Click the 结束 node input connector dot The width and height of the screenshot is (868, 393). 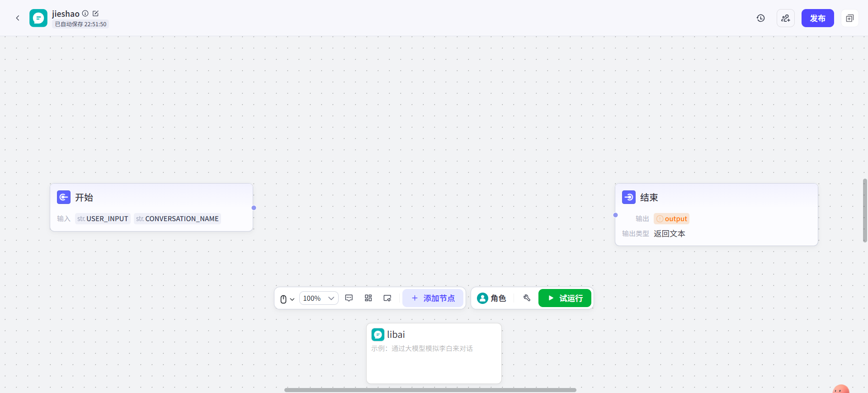(x=615, y=215)
